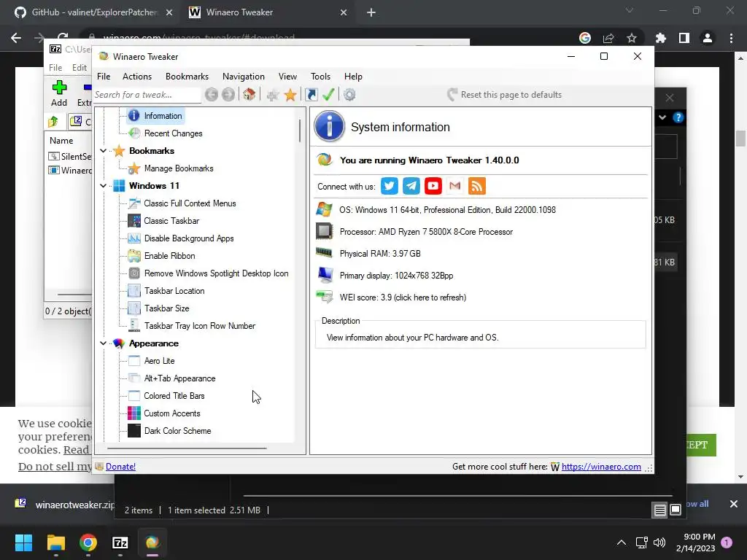
Task: Open the Chrome Extensions puzzle icon
Action: (661, 38)
